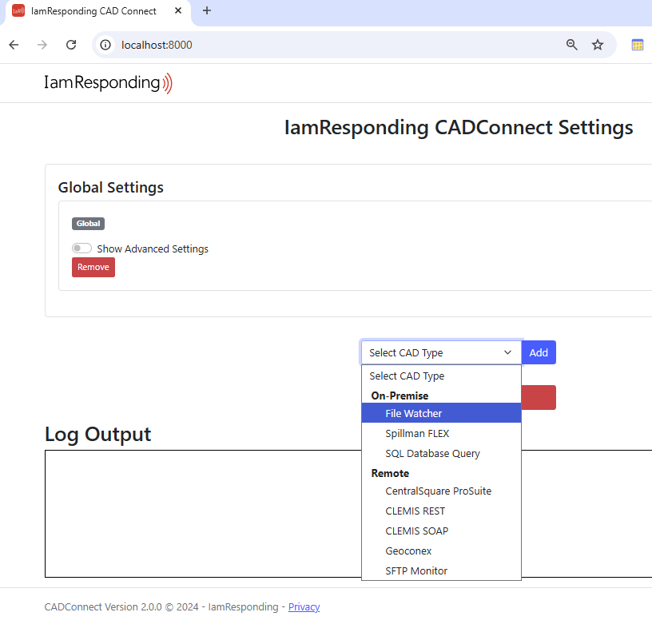Open the Privacy link in the footer
This screenshot has height=644, width=652.
point(304,606)
